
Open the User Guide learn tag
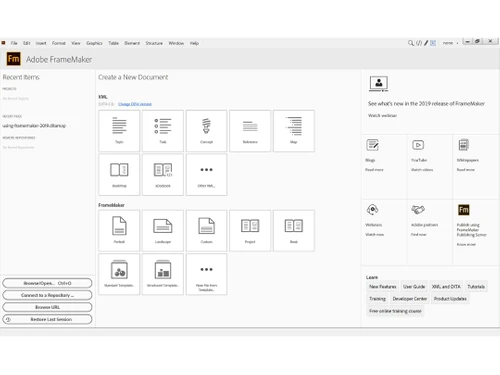tap(414, 286)
